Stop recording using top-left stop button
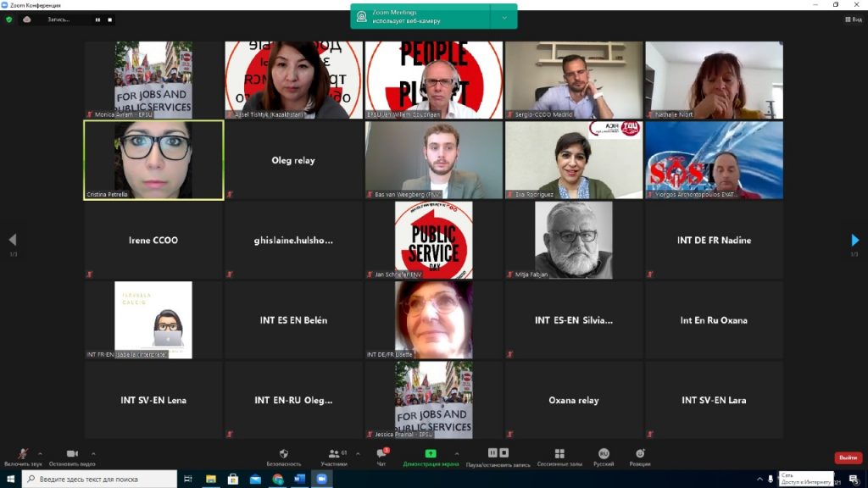868x488 pixels. (x=110, y=19)
